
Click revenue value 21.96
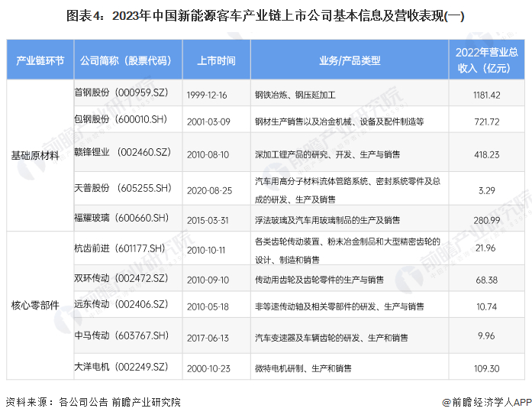coord(485,248)
